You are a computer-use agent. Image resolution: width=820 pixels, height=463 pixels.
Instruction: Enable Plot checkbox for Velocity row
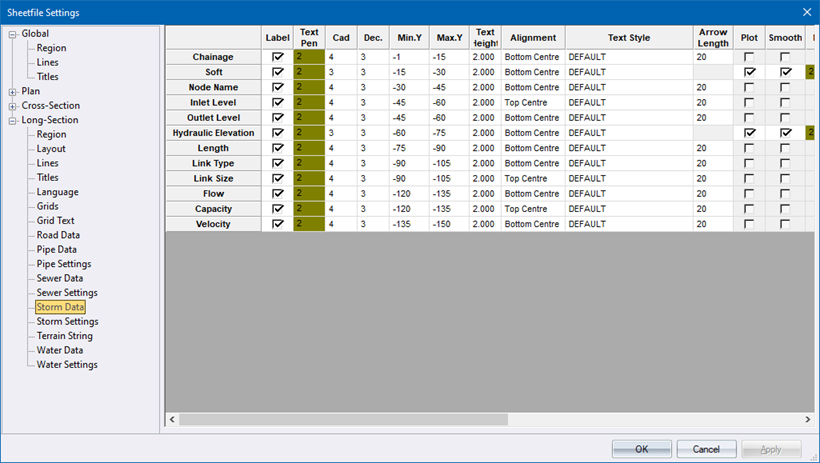pos(749,224)
